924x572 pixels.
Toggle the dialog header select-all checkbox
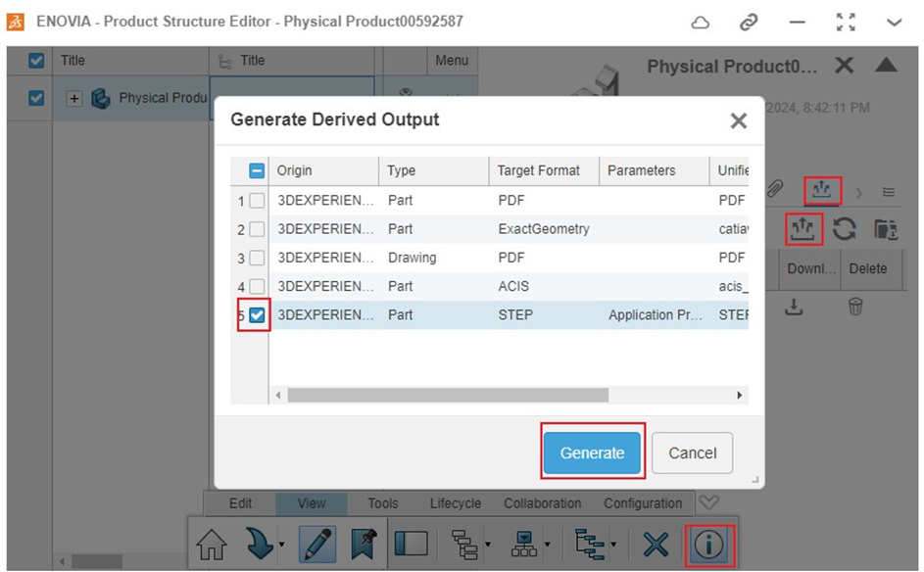point(257,170)
